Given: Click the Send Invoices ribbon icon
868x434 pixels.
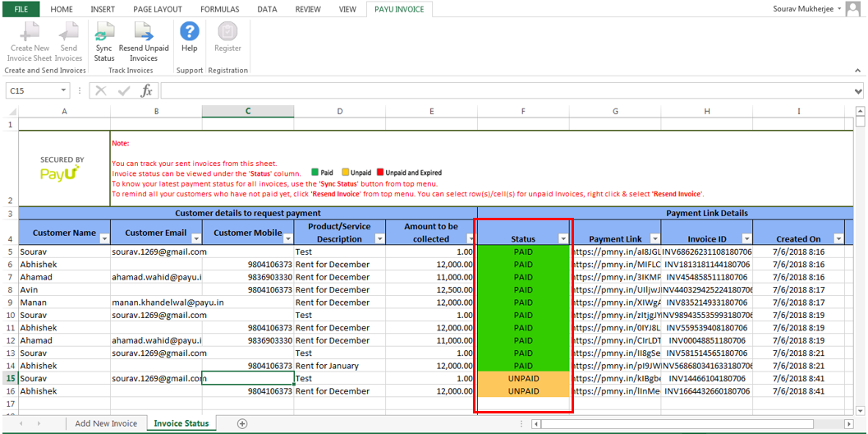Looking at the screenshot, I should tap(69, 33).
